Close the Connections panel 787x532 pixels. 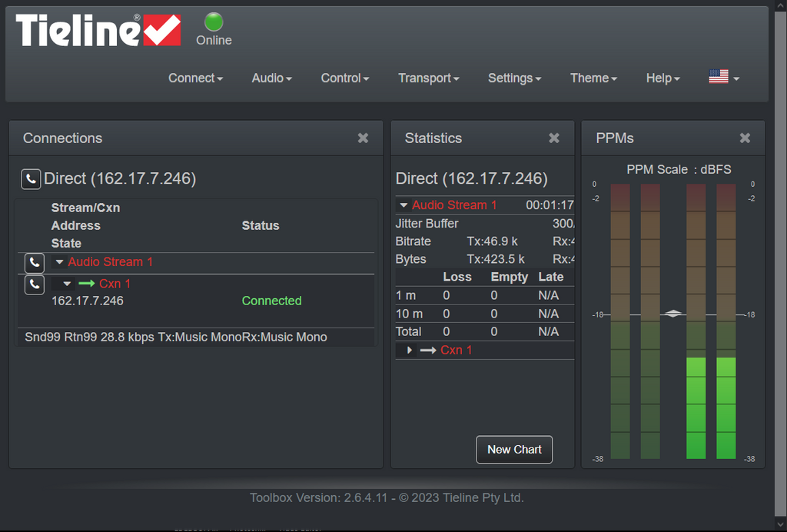click(x=363, y=138)
